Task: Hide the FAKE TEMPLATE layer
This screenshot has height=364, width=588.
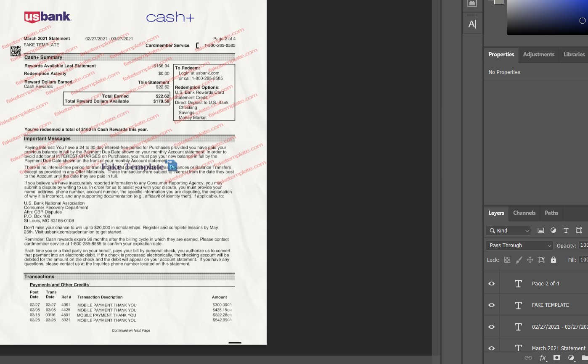Action: 491,305
